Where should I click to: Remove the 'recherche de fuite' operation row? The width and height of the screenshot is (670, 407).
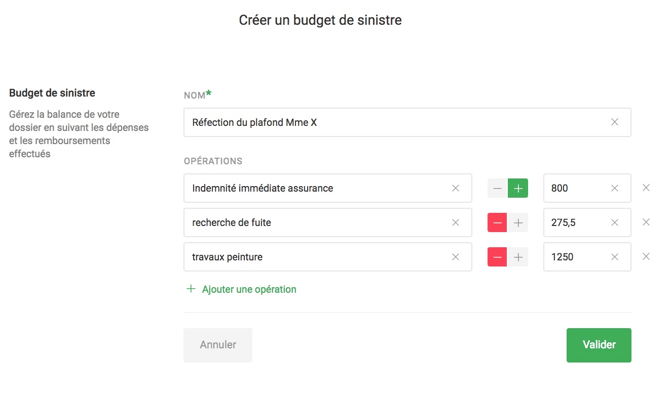[x=646, y=223]
